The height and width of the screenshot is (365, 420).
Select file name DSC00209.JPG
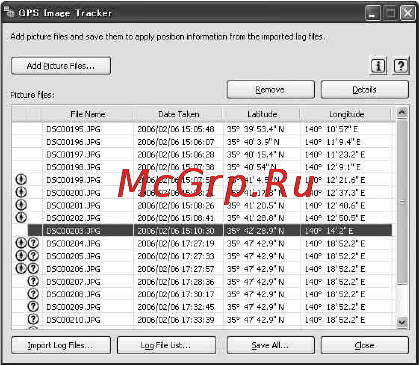tap(73, 307)
